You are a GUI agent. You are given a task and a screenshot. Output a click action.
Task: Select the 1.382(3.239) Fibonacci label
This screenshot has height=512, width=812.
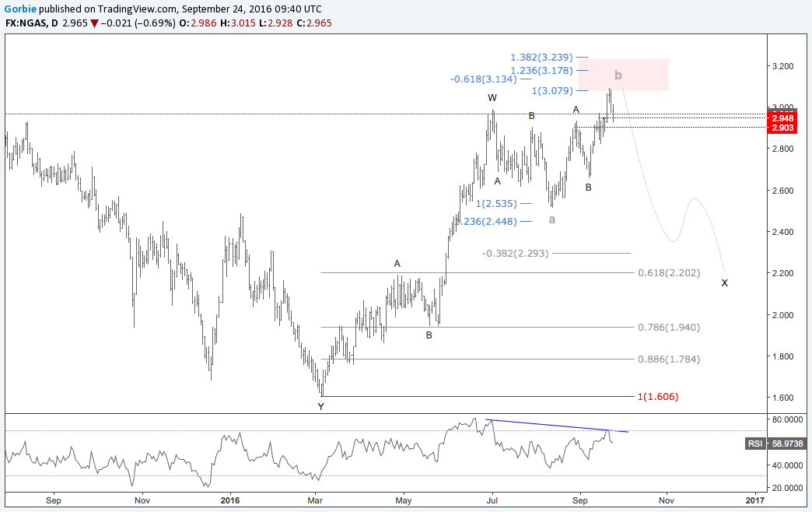(x=541, y=57)
